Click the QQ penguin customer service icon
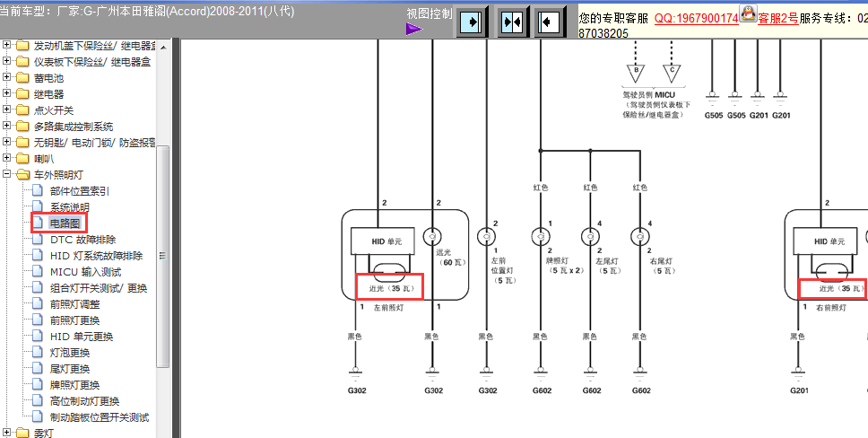Image resolution: width=868 pixels, height=438 pixels. pos(748,13)
